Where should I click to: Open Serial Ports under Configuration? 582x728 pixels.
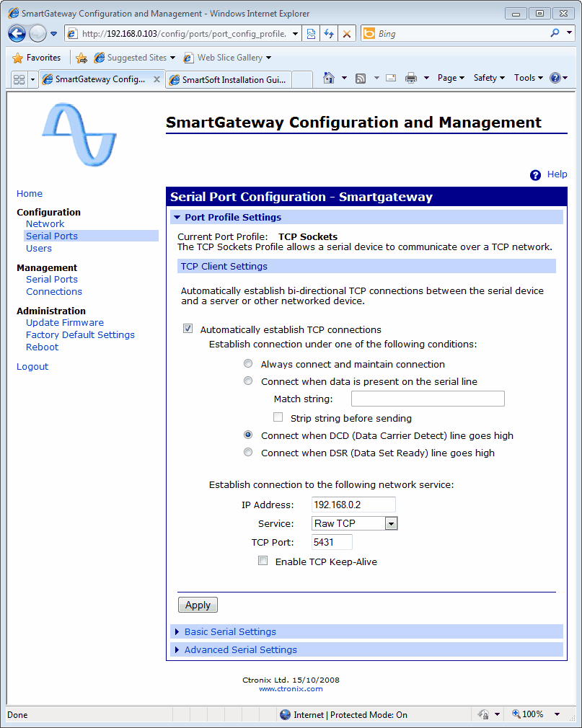click(51, 236)
